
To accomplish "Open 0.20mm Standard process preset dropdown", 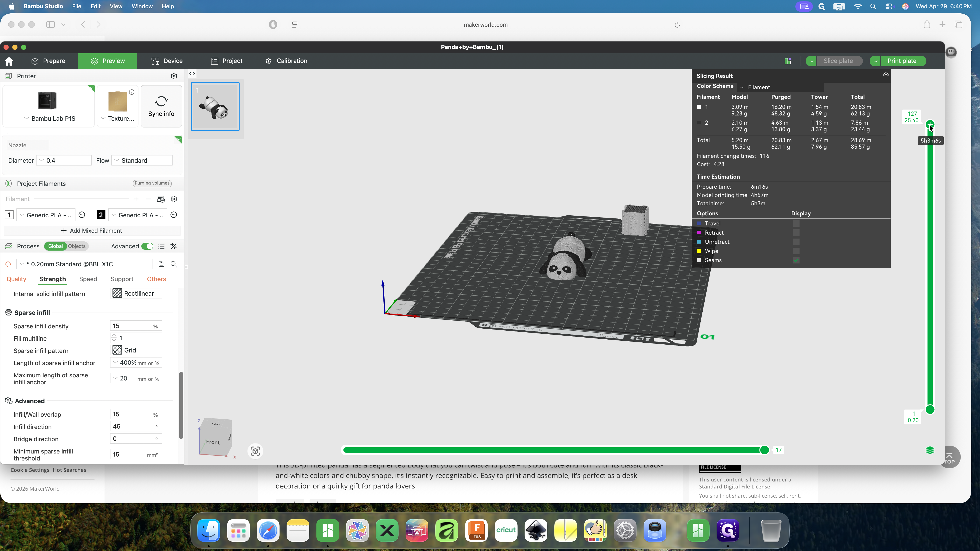I will [x=84, y=264].
